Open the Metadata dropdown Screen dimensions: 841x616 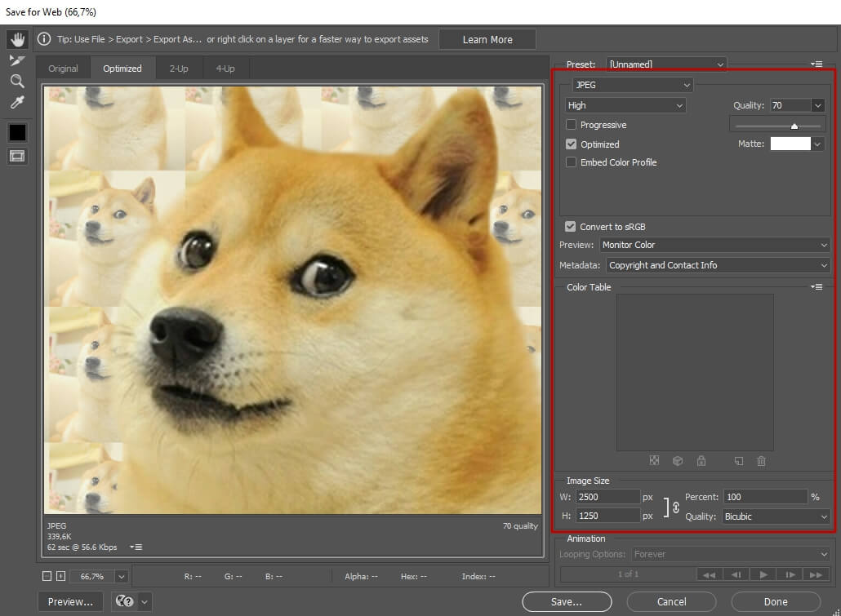(x=719, y=265)
